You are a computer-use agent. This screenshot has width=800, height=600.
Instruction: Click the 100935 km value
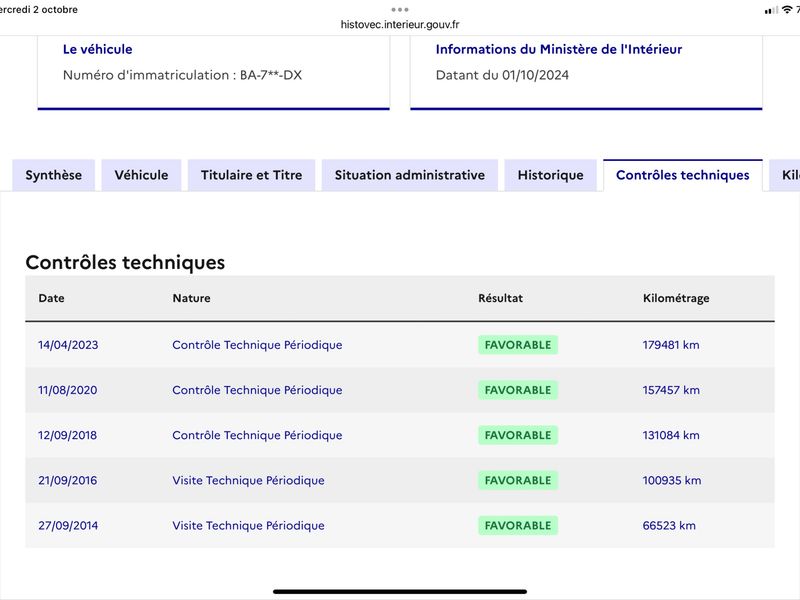[672, 481]
